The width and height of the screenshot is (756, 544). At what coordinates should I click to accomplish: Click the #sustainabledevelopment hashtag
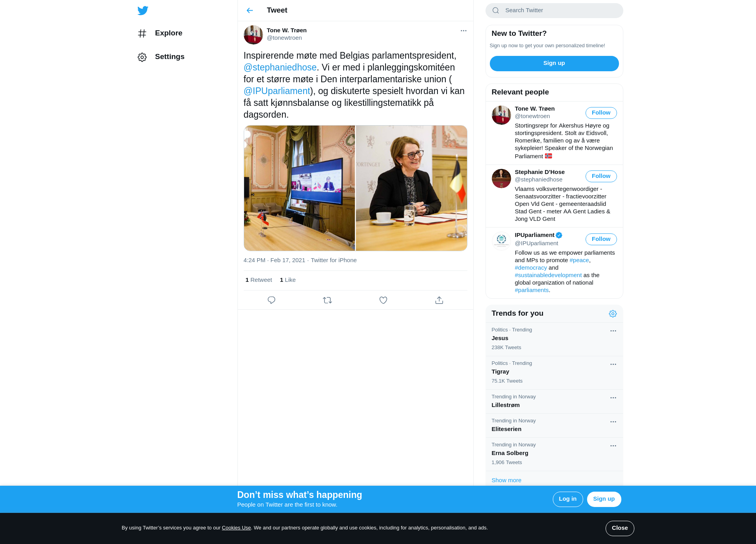tap(548, 275)
